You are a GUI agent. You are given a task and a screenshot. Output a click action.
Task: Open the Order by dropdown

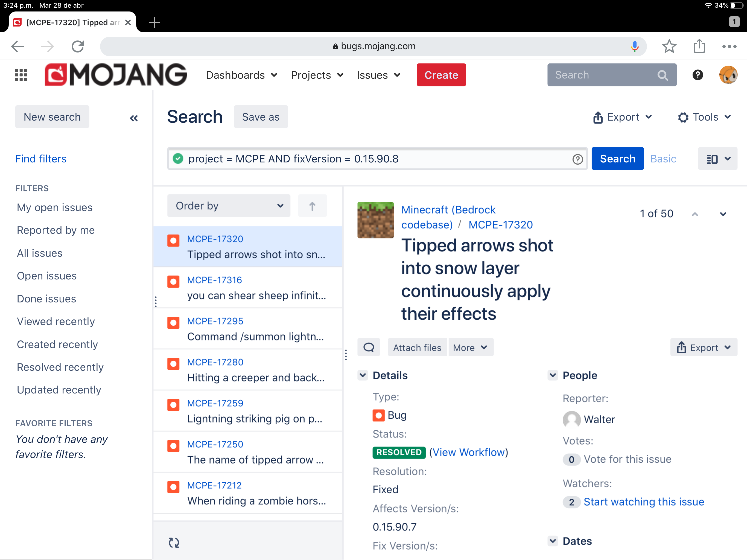[229, 206]
